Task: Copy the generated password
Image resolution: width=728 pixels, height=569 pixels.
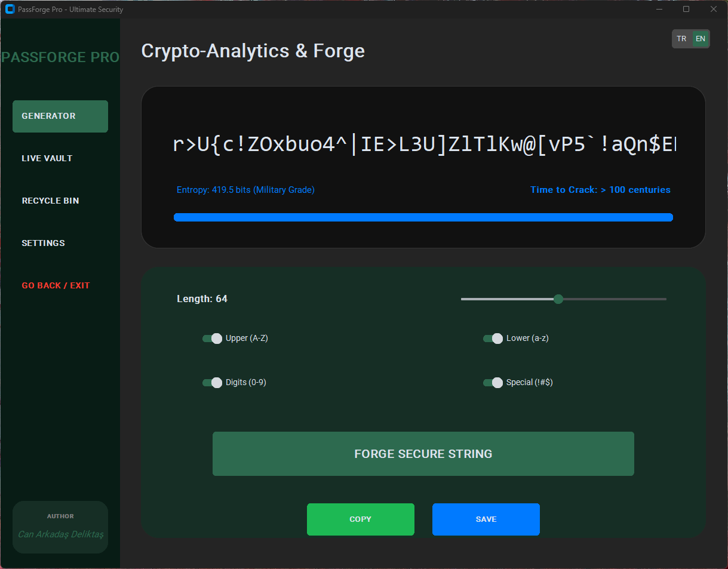Action: (x=360, y=519)
